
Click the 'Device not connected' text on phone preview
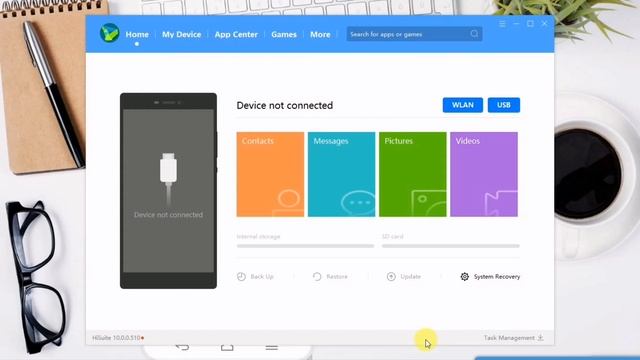[x=168, y=215]
